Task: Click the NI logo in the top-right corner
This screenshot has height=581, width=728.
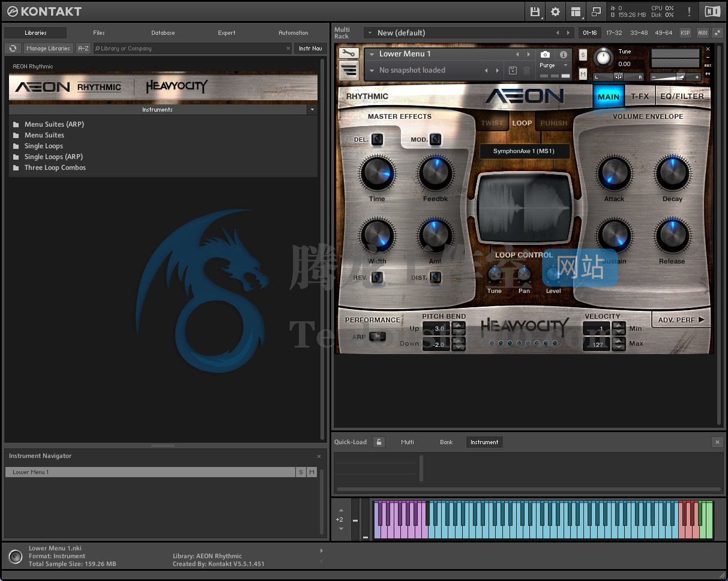Action: [x=712, y=11]
